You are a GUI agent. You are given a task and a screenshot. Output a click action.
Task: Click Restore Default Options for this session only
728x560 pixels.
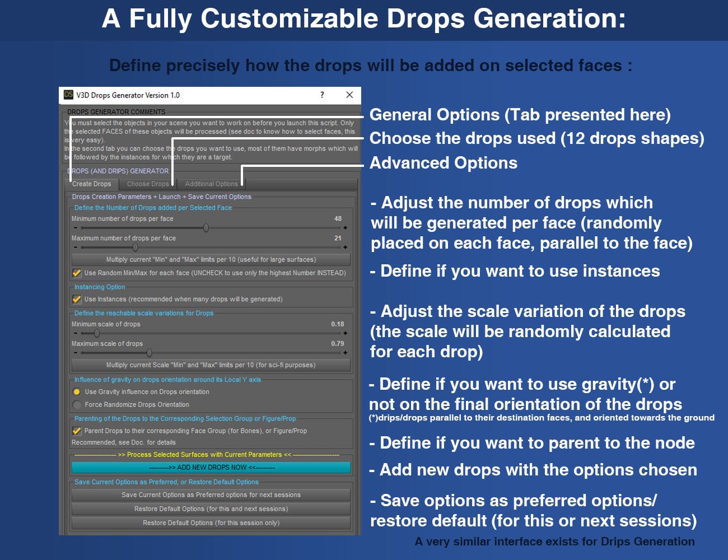(211, 522)
